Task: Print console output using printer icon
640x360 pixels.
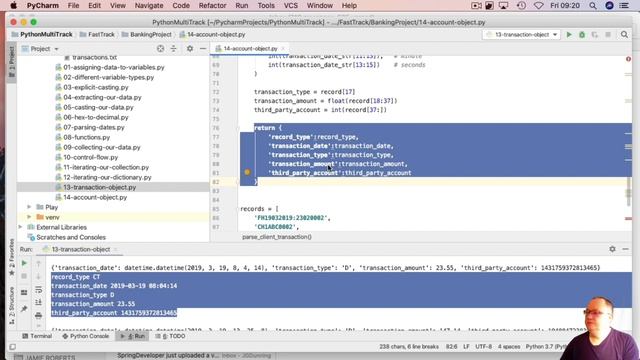Action: click(x=38, y=315)
